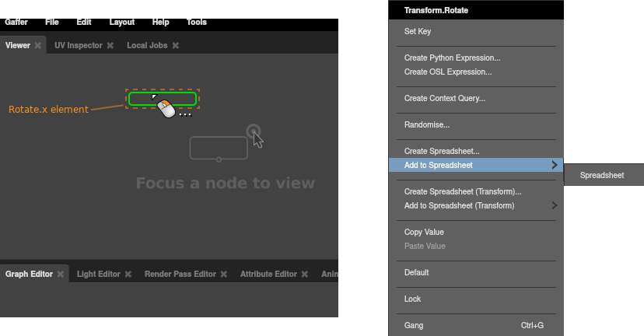
Task: Expand the Add to Spreadsheet submenu arrow
Action: click(554, 165)
